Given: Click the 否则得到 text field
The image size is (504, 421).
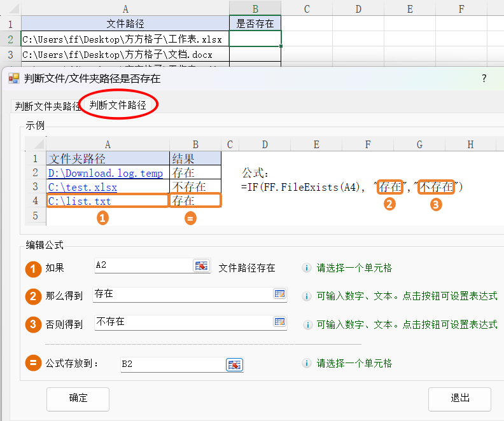Looking at the screenshot, I should (x=181, y=322).
